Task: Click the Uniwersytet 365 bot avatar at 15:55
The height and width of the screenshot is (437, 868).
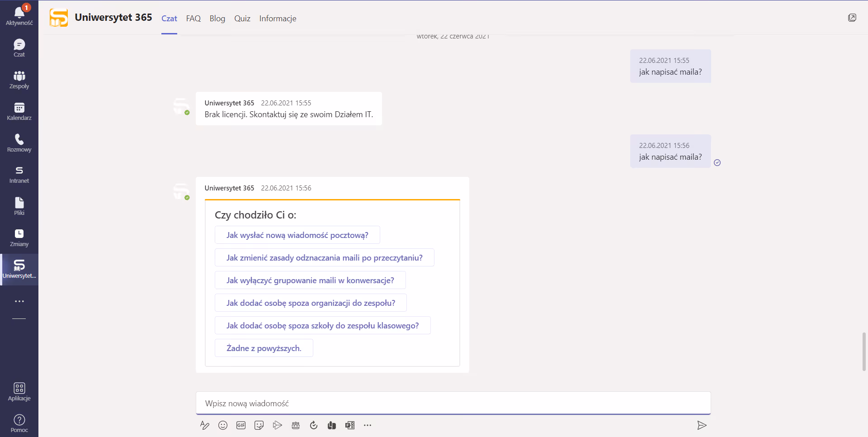Action: tap(182, 107)
